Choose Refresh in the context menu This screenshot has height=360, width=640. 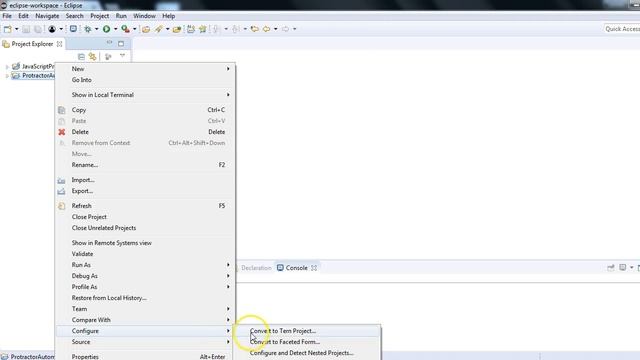(x=145, y=206)
